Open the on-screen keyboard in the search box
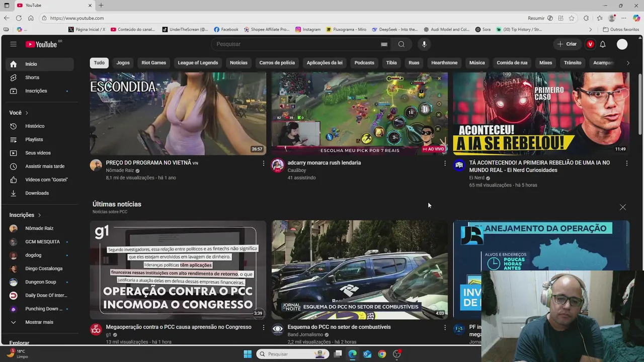 [384, 44]
